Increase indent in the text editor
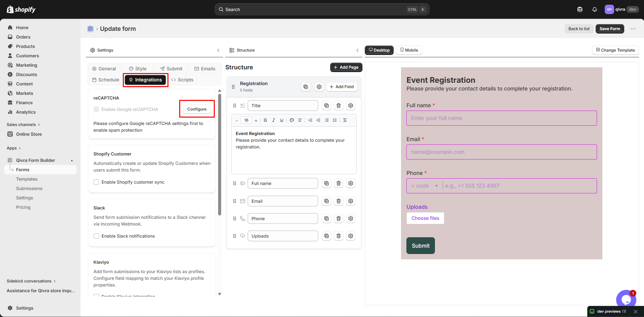 coord(310,120)
